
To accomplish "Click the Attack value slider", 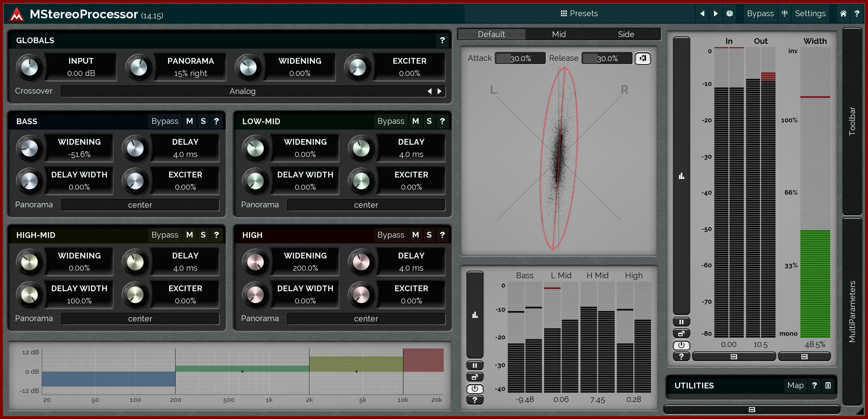I will (x=520, y=58).
